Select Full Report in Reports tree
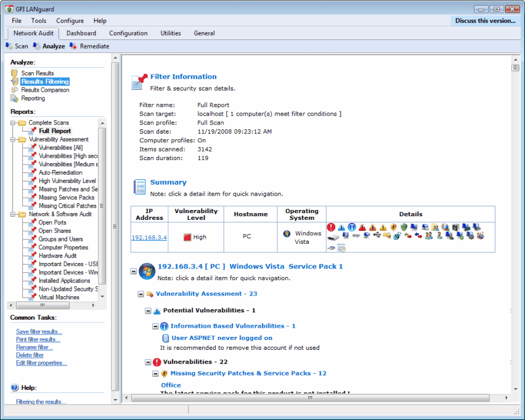This screenshot has height=420, width=525. (55, 131)
